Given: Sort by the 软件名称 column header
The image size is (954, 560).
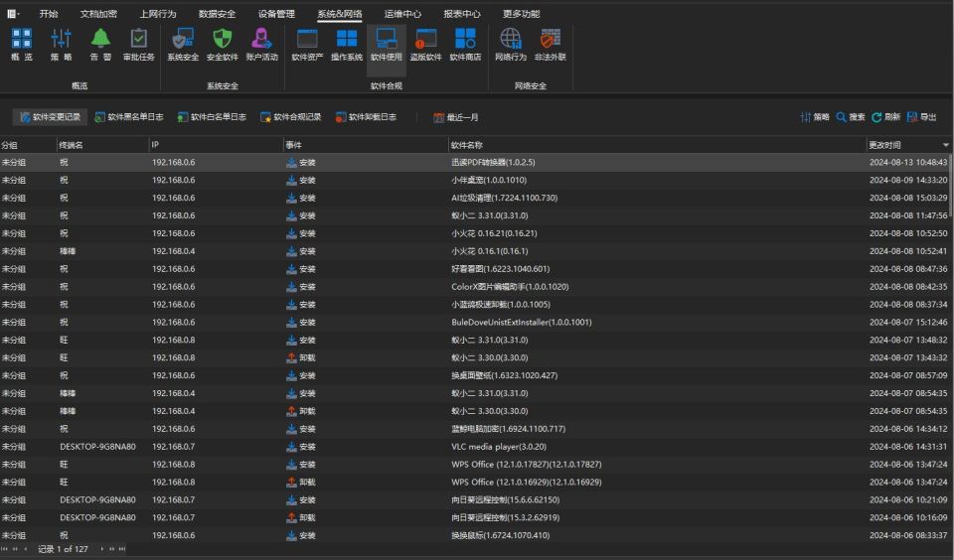Looking at the screenshot, I should point(657,145).
